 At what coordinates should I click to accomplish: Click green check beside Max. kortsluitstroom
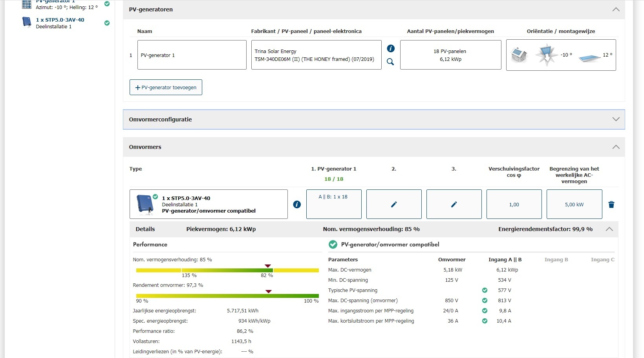[485, 321]
